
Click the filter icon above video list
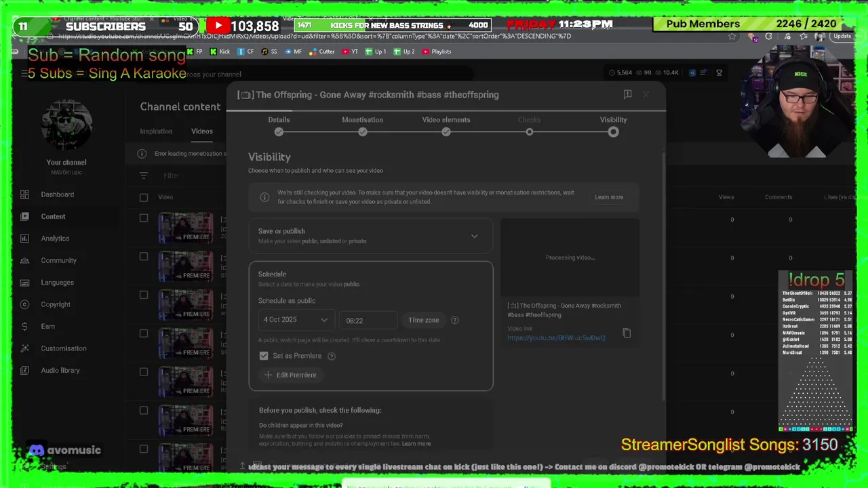pyautogui.click(x=144, y=176)
